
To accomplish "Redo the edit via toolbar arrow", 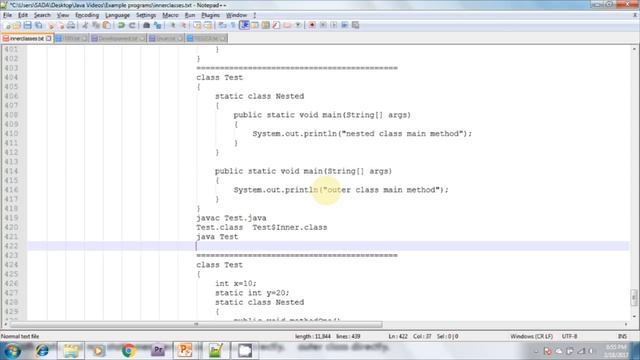I will click(132, 25).
